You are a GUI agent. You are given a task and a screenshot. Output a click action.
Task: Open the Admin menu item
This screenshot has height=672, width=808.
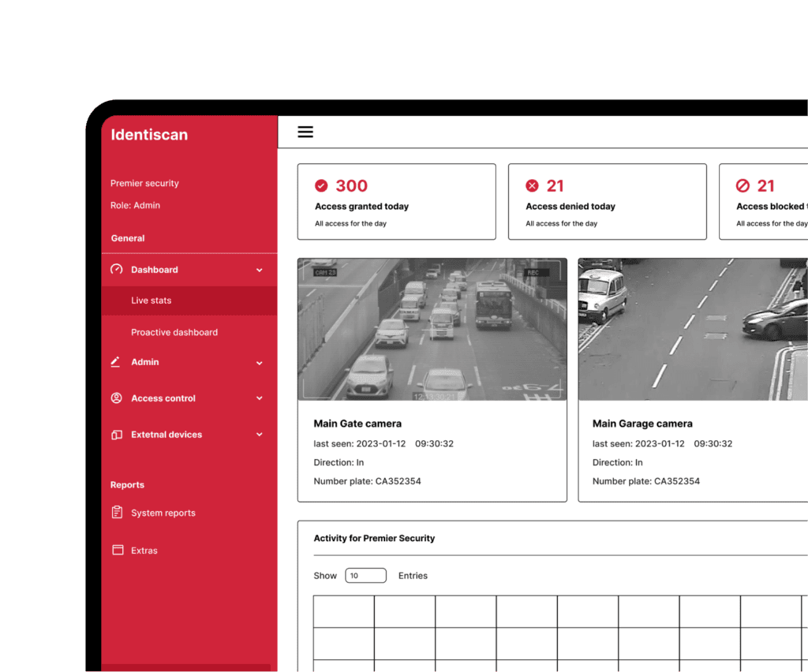coord(189,363)
